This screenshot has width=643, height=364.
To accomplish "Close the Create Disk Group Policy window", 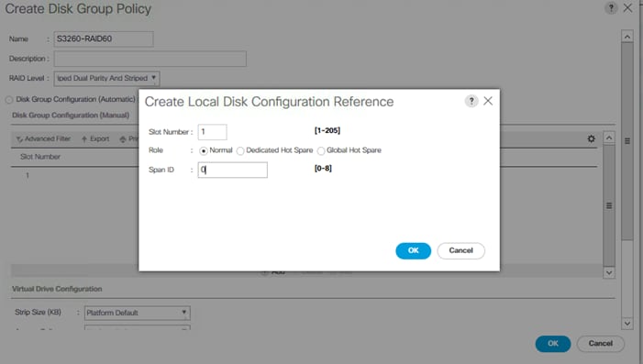I will click(x=627, y=7).
